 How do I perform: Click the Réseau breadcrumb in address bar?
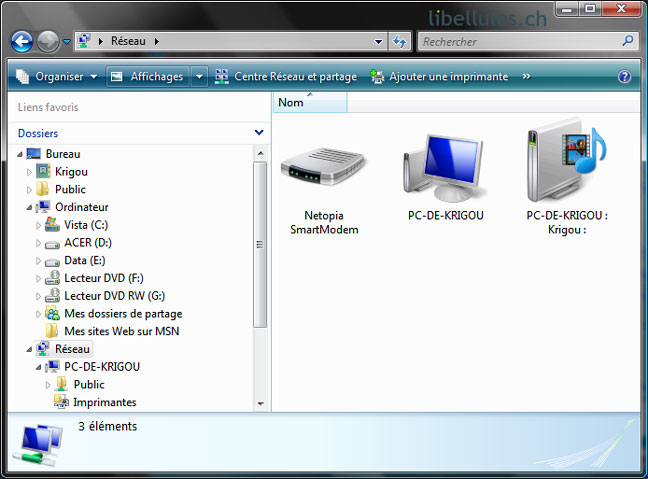pos(128,41)
